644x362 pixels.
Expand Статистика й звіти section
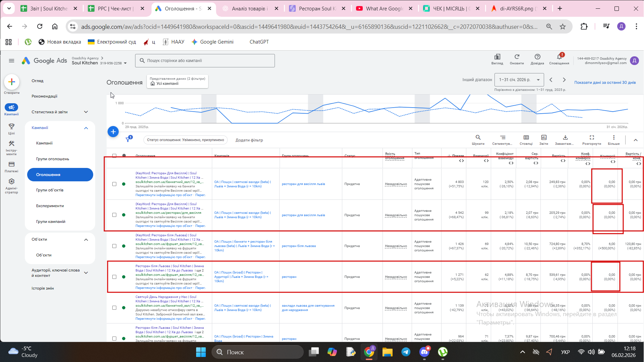tap(86, 112)
